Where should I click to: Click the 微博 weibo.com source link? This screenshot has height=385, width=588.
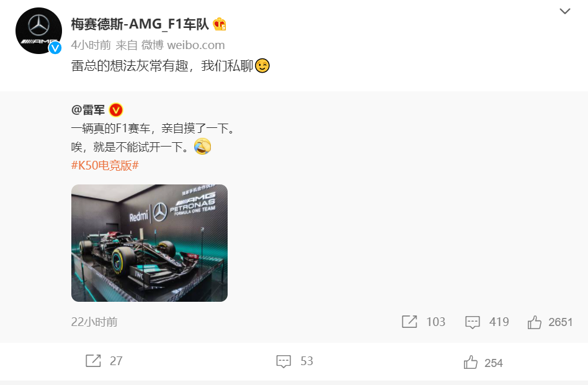(182, 45)
